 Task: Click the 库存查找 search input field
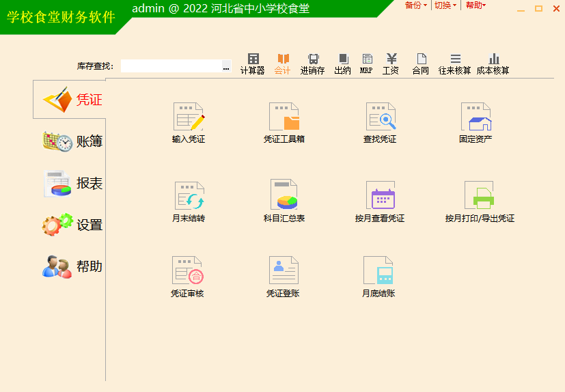(x=171, y=66)
